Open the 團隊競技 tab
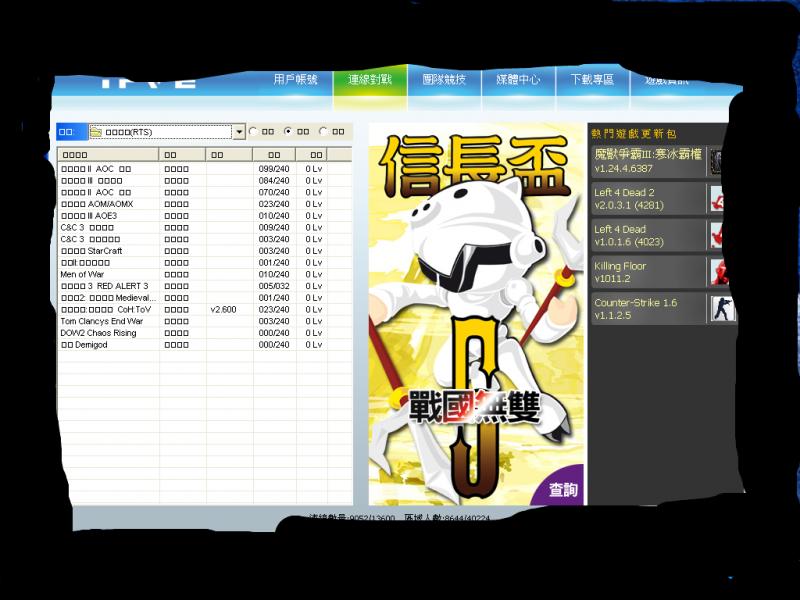800x600 pixels. (444, 80)
